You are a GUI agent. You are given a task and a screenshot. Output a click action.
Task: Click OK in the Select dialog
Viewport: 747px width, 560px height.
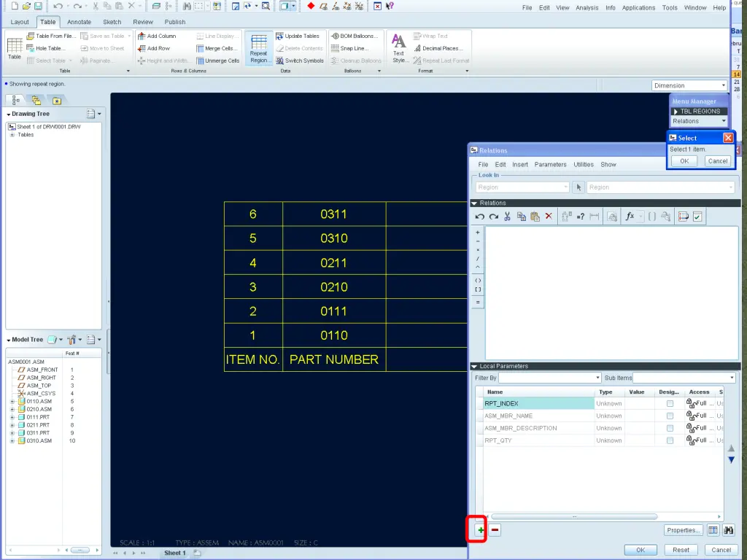click(x=684, y=161)
